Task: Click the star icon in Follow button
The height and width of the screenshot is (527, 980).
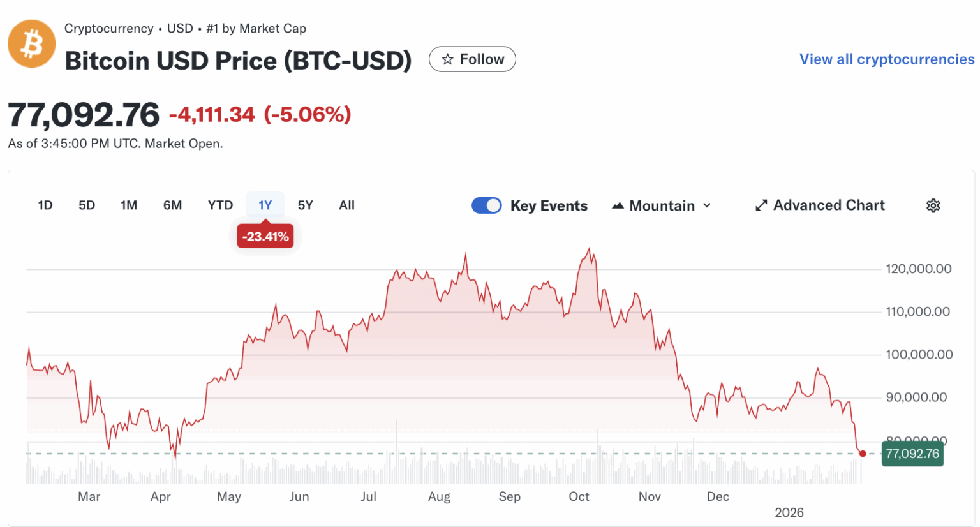Action: pos(448,59)
